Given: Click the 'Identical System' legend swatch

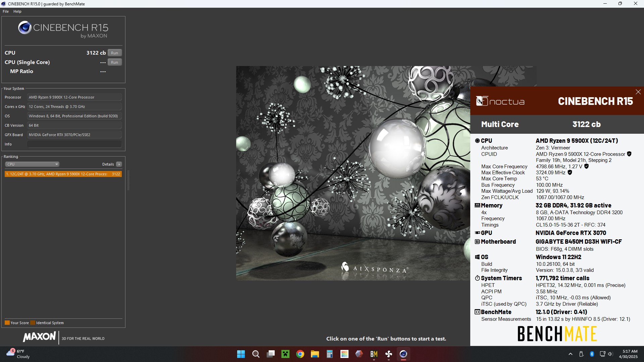Looking at the screenshot, I should pyautogui.click(x=33, y=323).
